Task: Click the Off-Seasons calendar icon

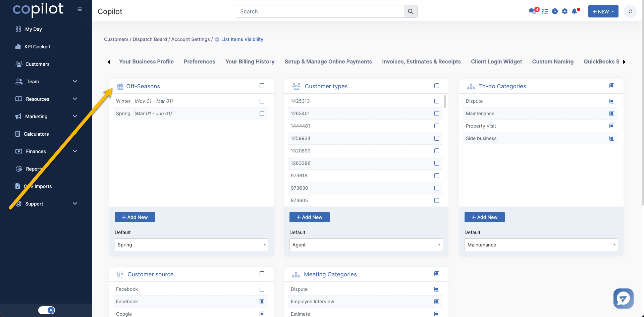Action: (x=120, y=87)
